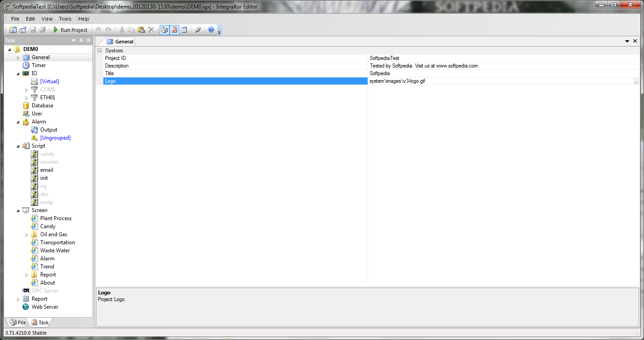Viewport: 644px width, 340px height.
Task: Collapse the Screen tree node
Action: (x=18, y=210)
